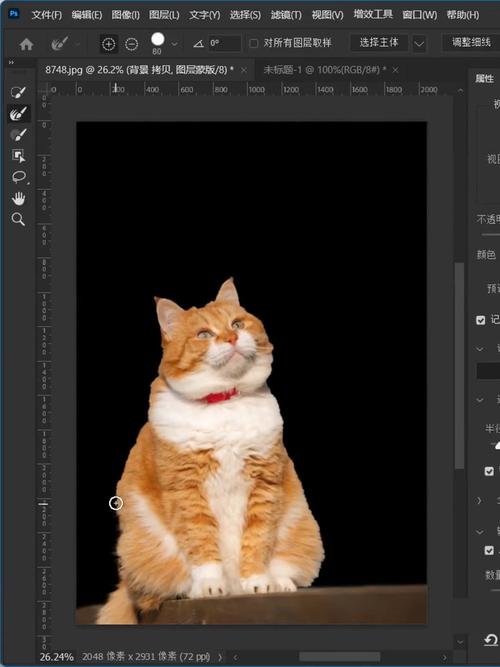Click scroll right arrow in status bar
The image size is (500, 667).
(x=445, y=657)
